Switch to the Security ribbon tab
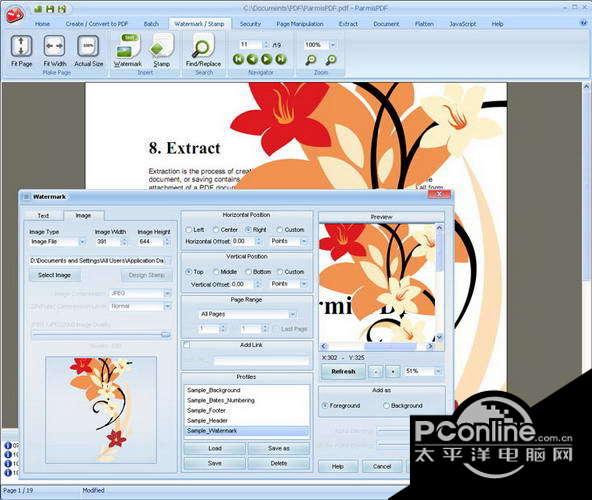The height and width of the screenshot is (500, 592). tap(250, 24)
